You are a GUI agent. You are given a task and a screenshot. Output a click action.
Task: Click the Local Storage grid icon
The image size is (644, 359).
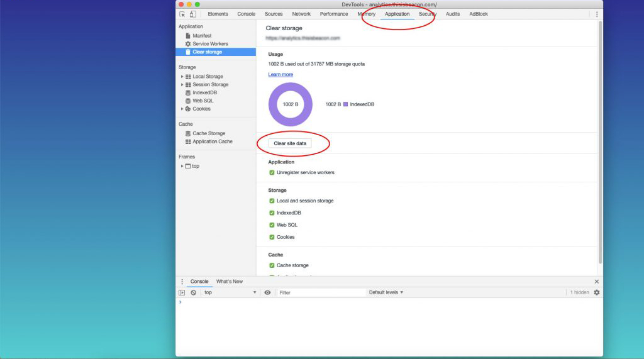coord(188,77)
